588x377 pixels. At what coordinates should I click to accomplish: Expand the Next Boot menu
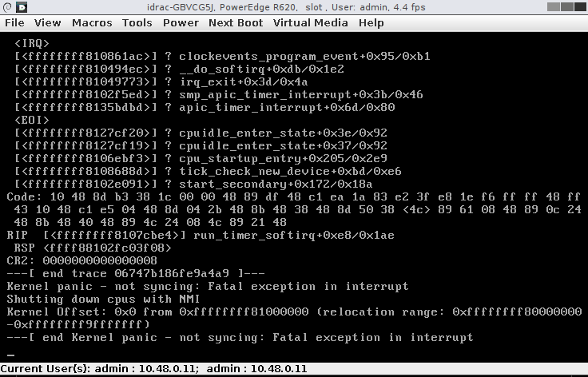(x=236, y=23)
